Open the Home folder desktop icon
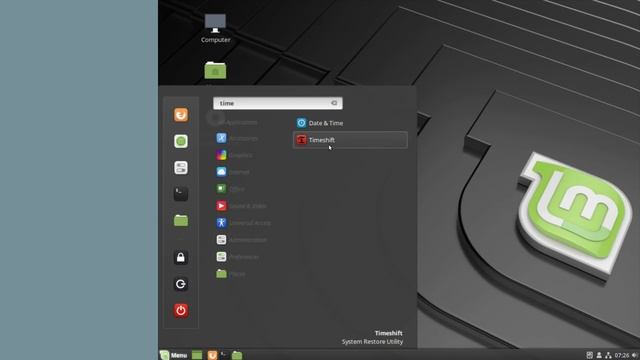 216,71
